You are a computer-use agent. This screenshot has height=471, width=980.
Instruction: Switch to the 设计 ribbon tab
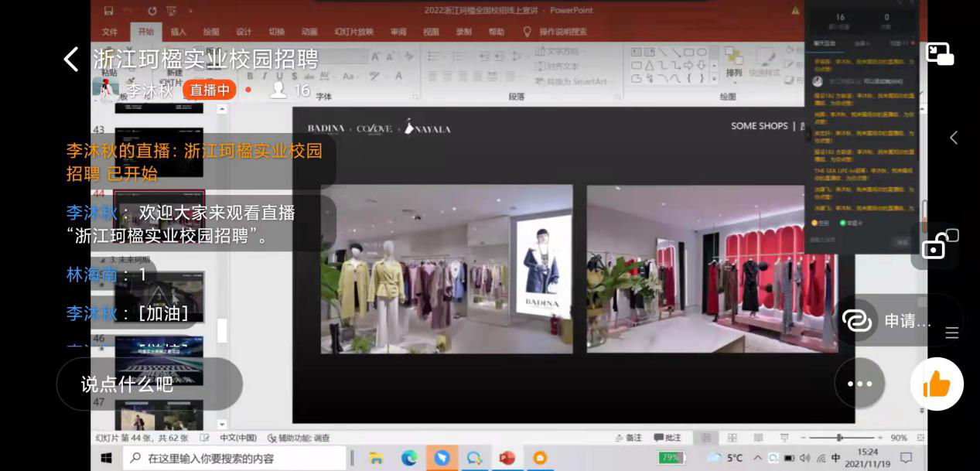[244, 32]
